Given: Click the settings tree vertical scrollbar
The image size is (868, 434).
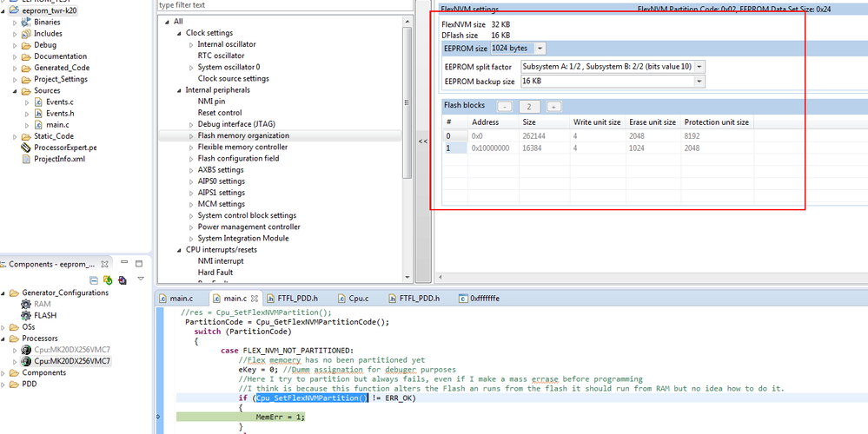Looking at the screenshot, I should [407, 102].
